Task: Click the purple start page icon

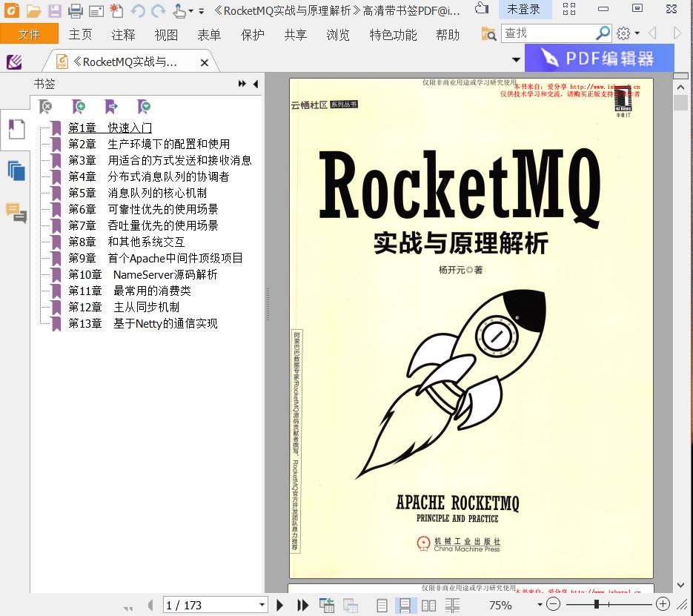Action: point(14,62)
